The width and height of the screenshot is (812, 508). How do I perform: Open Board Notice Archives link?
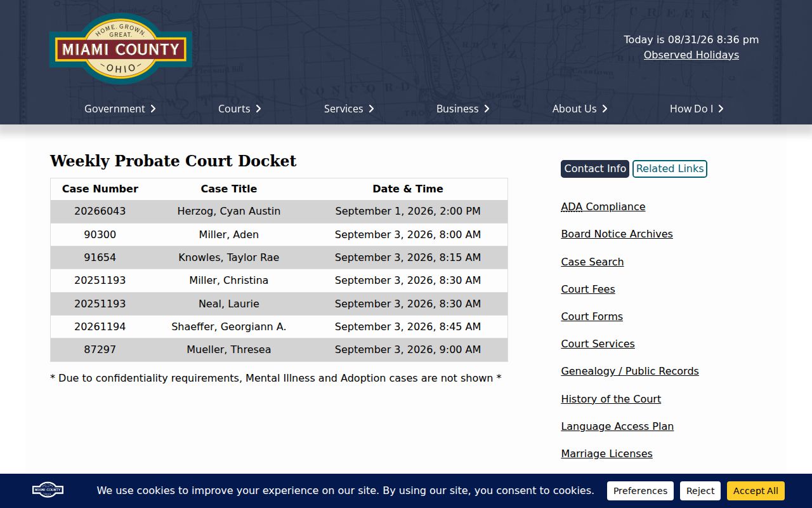pyautogui.click(x=617, y=234)
